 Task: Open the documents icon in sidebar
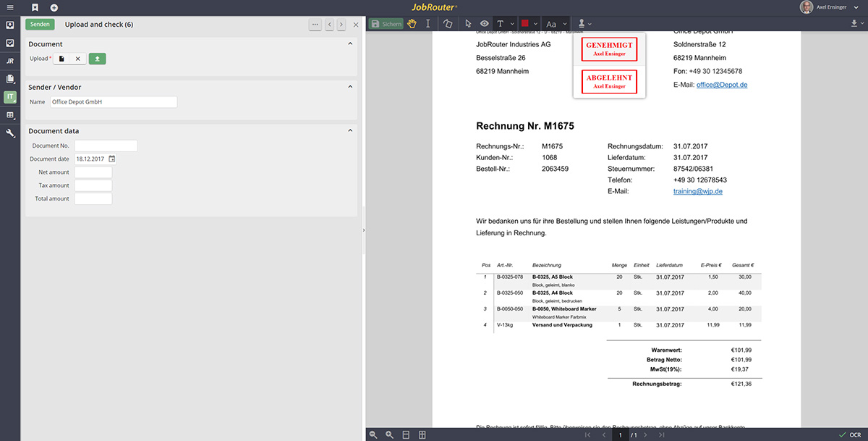[10, 79]
